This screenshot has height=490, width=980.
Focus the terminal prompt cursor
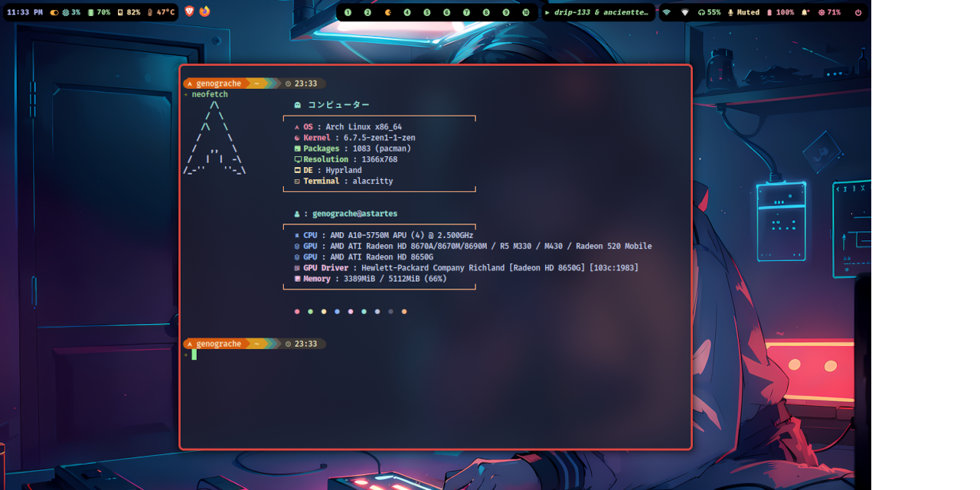[x=194, y=354]
